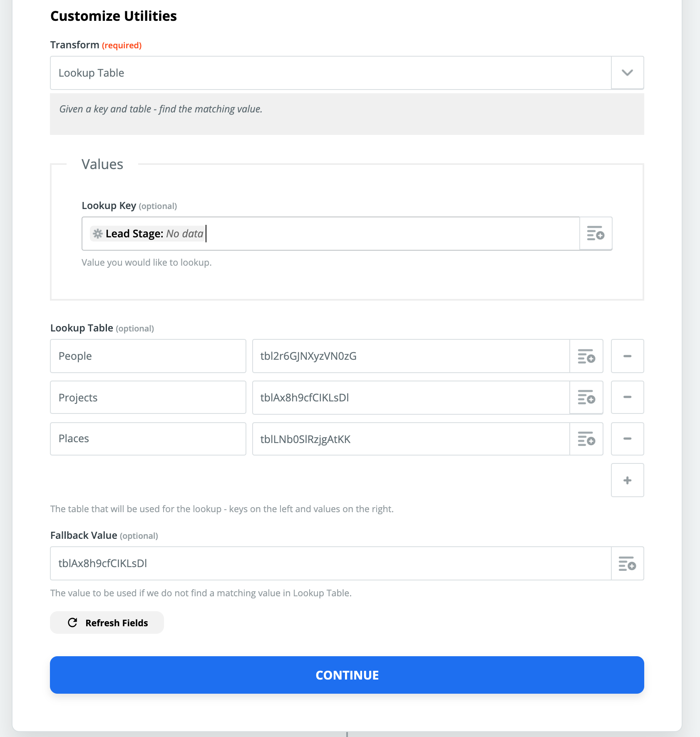Open insert-data icon in Places row

point(586,439)
